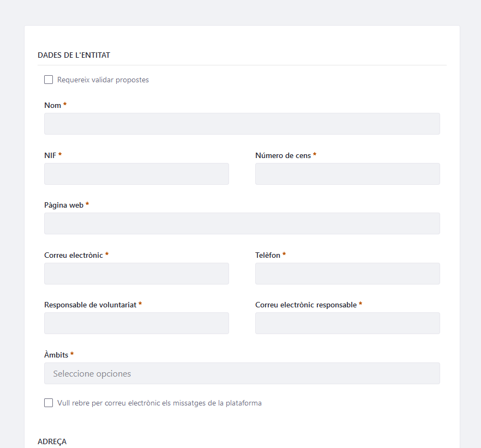Click the Nom field label
The image size is (481, 448).
pyautogui.click(x=52, y=106)
